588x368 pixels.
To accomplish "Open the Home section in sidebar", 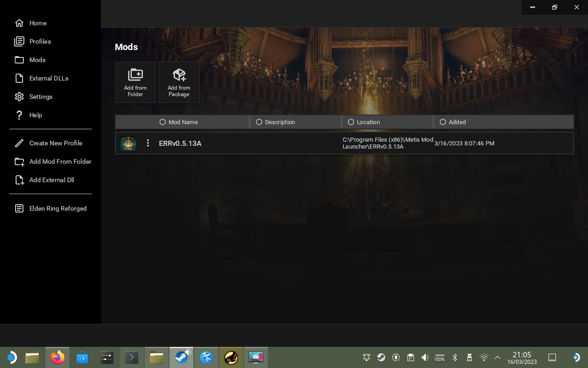I will click(38, 23).
